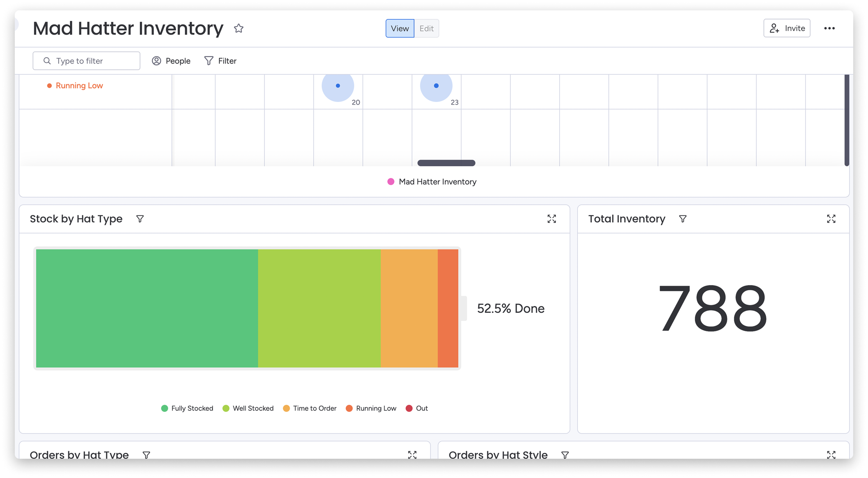Expand Total Inventory widget to fullscreen

point(831,219)
